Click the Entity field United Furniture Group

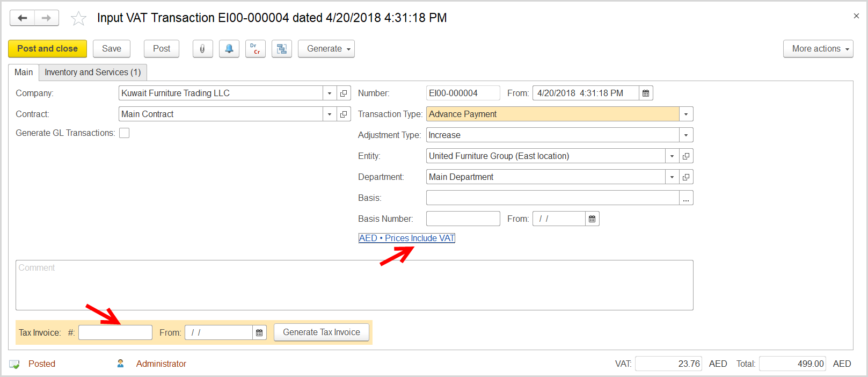(x=546, y=156)
